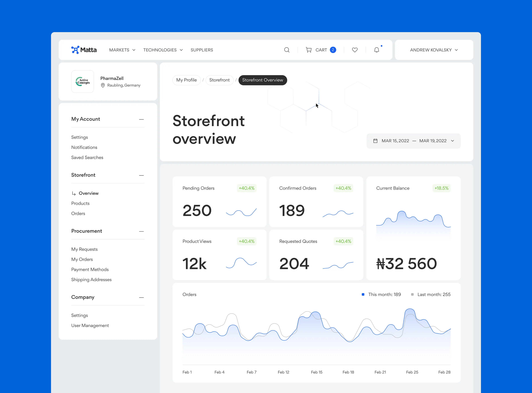This screenshot has height=393, width=532.
Task: Open Payment Methods in sidebar
Action: click(90, 270)
